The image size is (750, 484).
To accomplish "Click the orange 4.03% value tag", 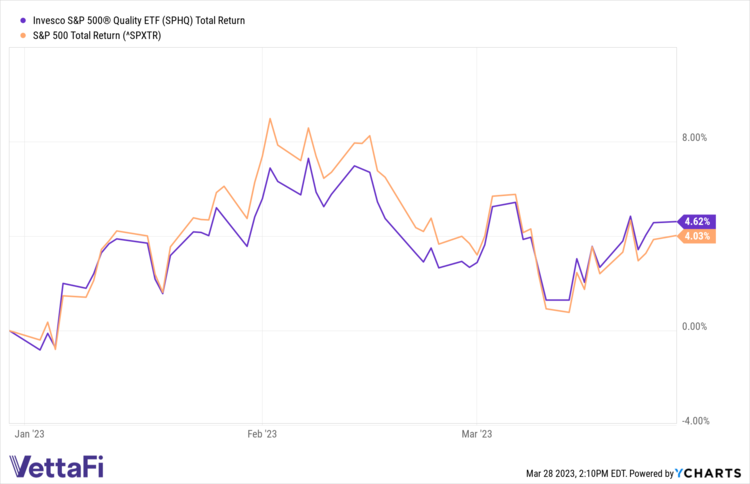I will click(695, 236).
